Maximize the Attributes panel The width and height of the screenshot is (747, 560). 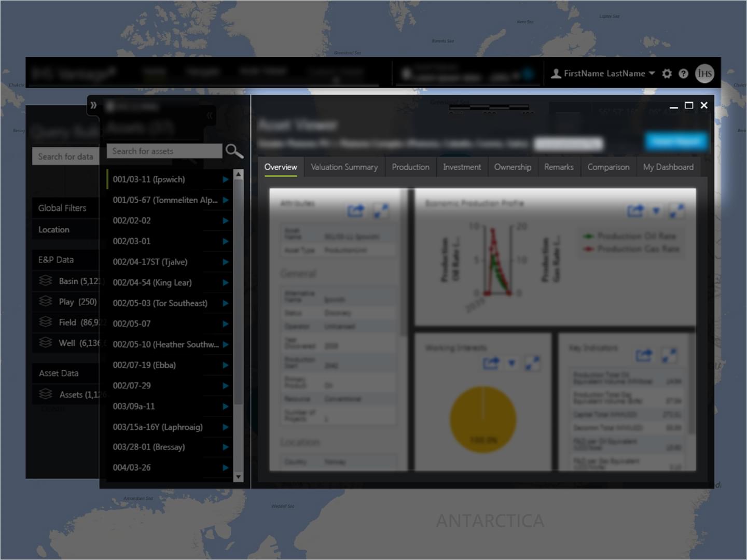coord(381,211)
